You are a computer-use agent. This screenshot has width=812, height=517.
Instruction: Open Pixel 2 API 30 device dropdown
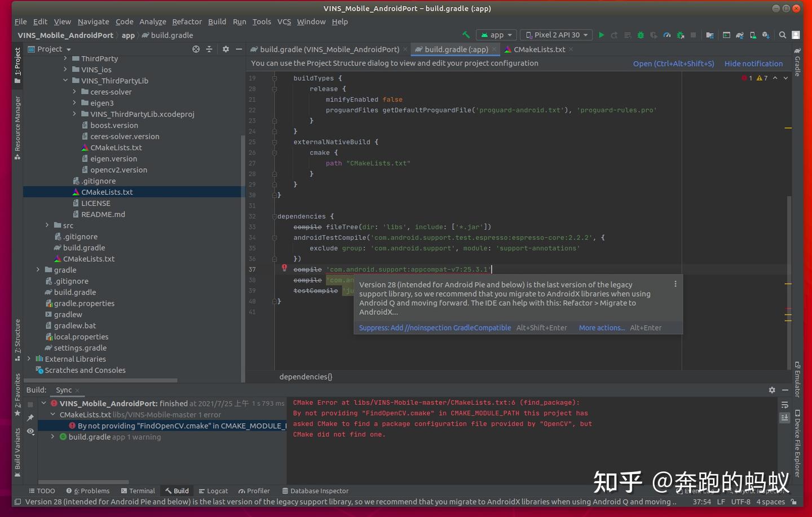[557, 35]
